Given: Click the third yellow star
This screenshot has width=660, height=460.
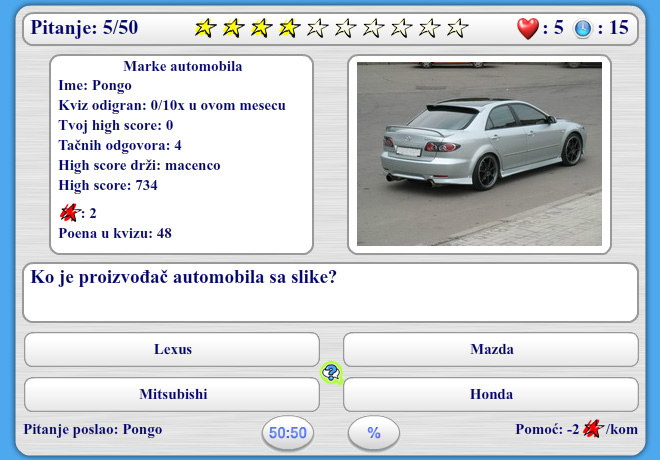Looking at the screenshot, I should click(261, 28).
